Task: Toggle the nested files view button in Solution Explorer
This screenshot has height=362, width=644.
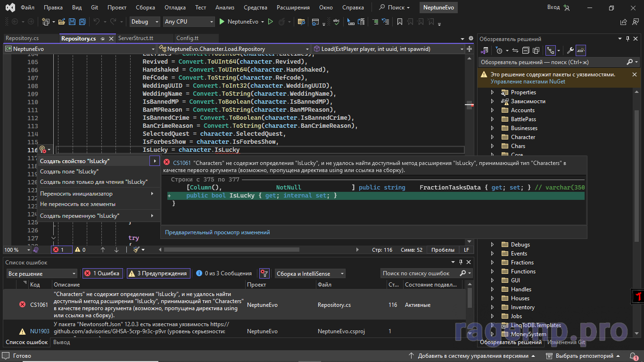Action: 550,50
